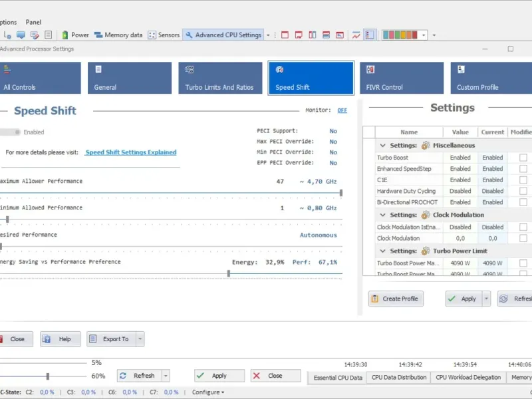Switch to CPU Data Distribution tab
Viewport: 532px width, 399px height.
[398, 377]
